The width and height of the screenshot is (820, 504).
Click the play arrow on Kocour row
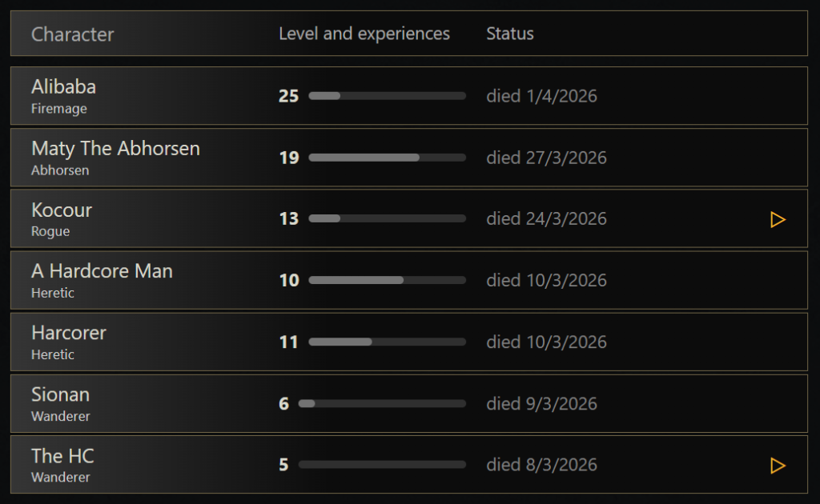[777, 219]
